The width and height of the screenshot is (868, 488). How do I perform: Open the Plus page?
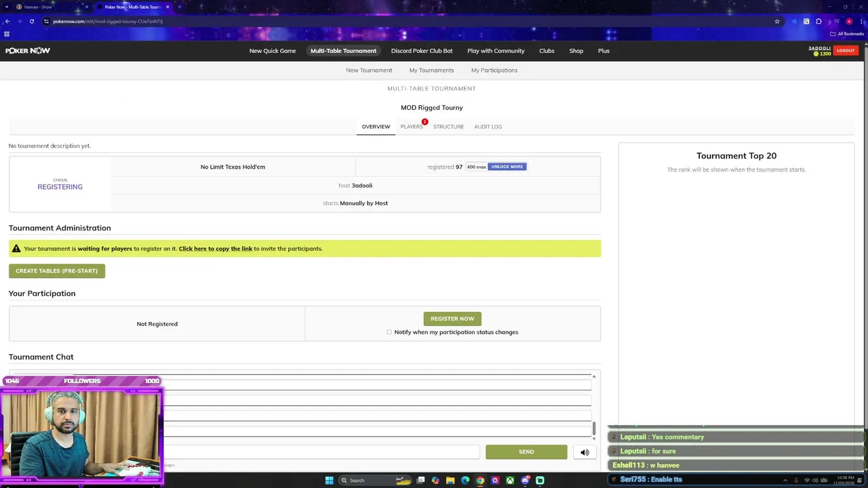pyautogui.click(x=604, y=51)
